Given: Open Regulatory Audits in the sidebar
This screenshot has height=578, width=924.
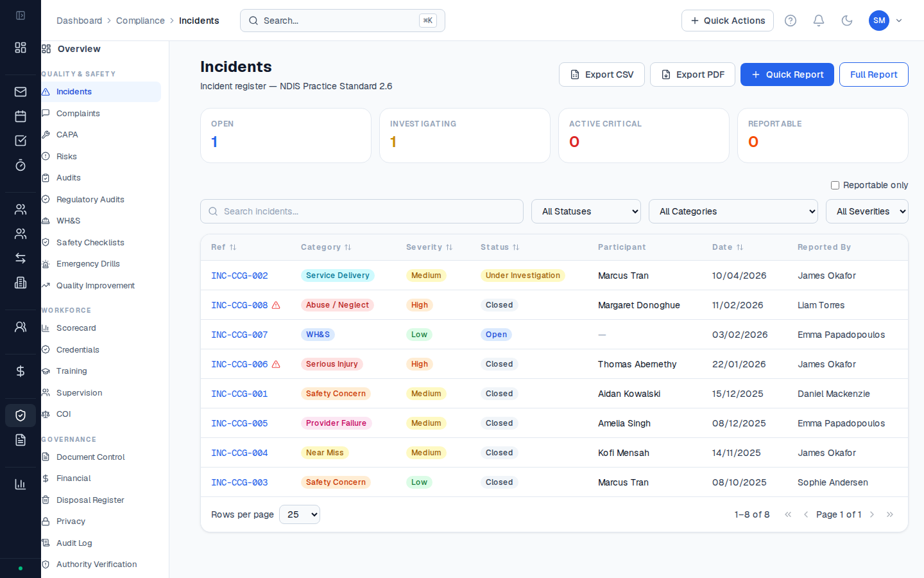Looking at the screenshot, I should coord(101,199).
